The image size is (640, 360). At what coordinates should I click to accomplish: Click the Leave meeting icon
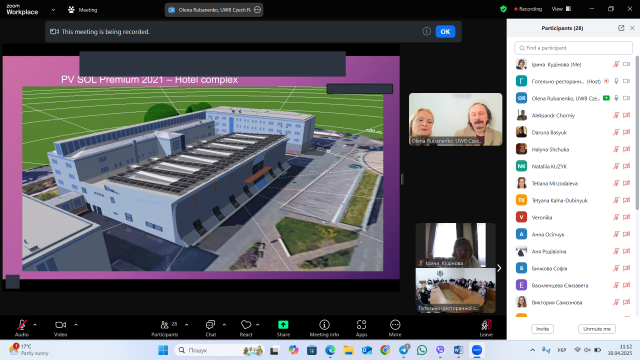click(486, 325)
